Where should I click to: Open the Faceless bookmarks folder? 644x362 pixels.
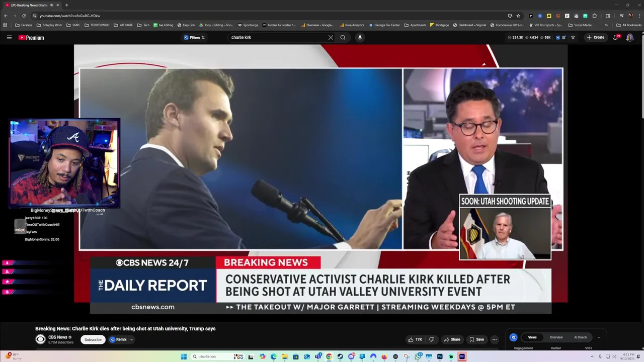tap(24, 25)
